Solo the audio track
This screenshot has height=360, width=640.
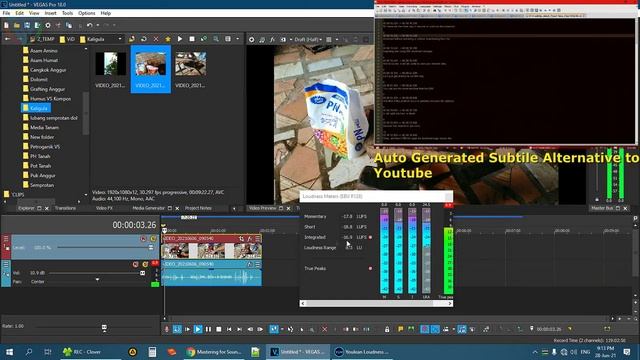(145, 264)
